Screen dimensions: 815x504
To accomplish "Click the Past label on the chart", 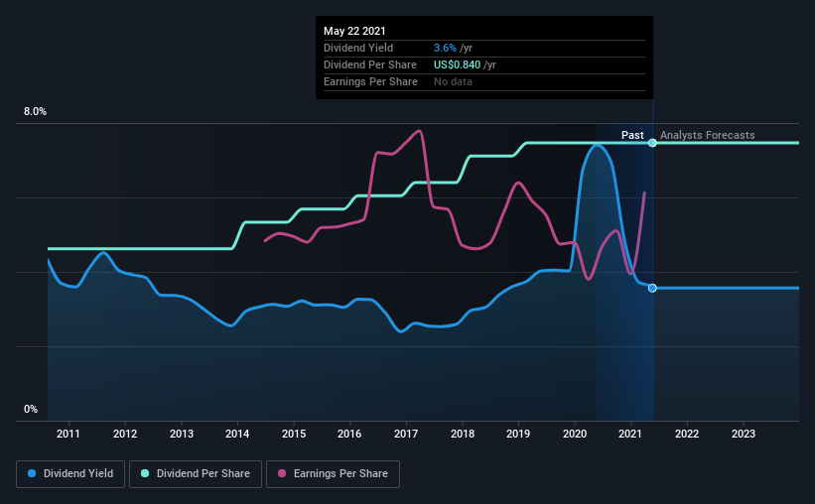I will [632, 135].
